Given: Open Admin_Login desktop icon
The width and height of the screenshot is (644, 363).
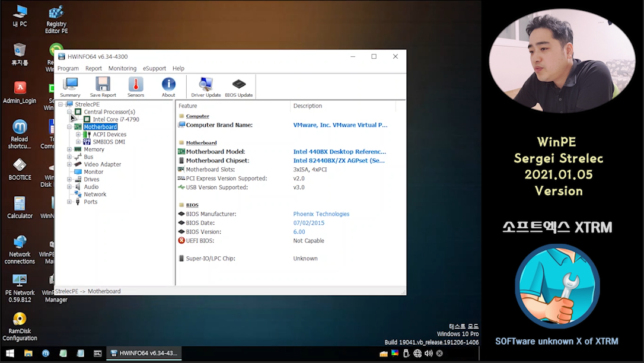Looking at the screenshot, I should coord(20,93).
